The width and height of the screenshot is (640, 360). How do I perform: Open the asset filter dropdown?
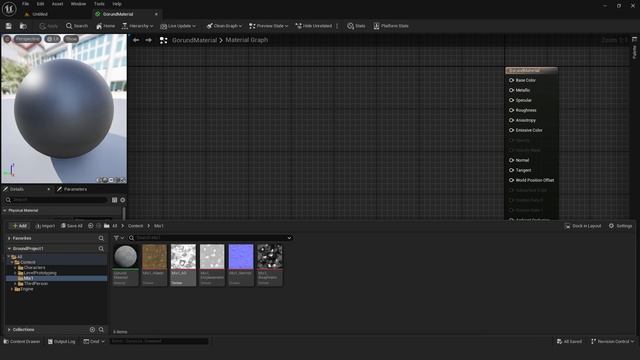pyautogui.click(x=119, y=238)
